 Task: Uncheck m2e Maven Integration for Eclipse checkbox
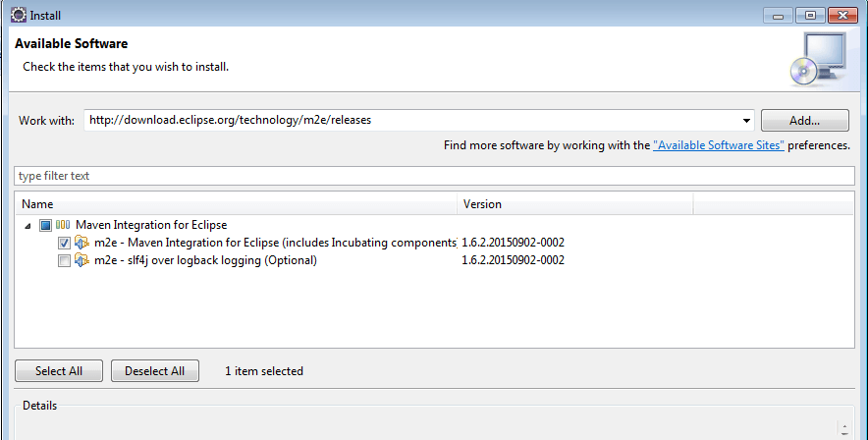(64, 243)
